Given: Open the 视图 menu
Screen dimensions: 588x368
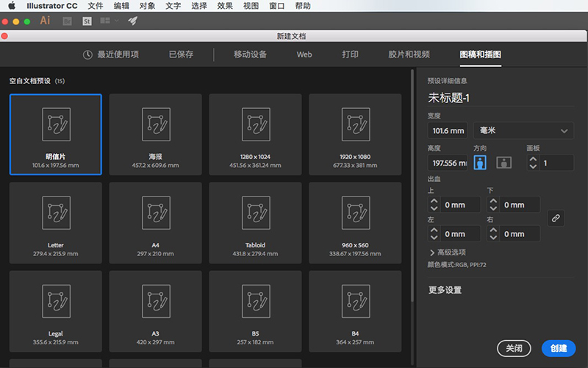Looking at the screenshot, I should (x=251, y=6).
